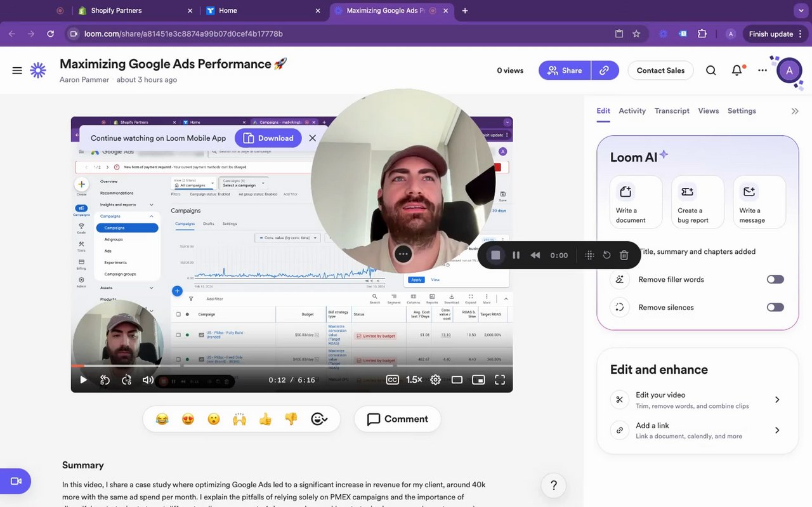Seek on the video progress bar
The height and width of the screenshot is (507, 812).
coord(292,365)
